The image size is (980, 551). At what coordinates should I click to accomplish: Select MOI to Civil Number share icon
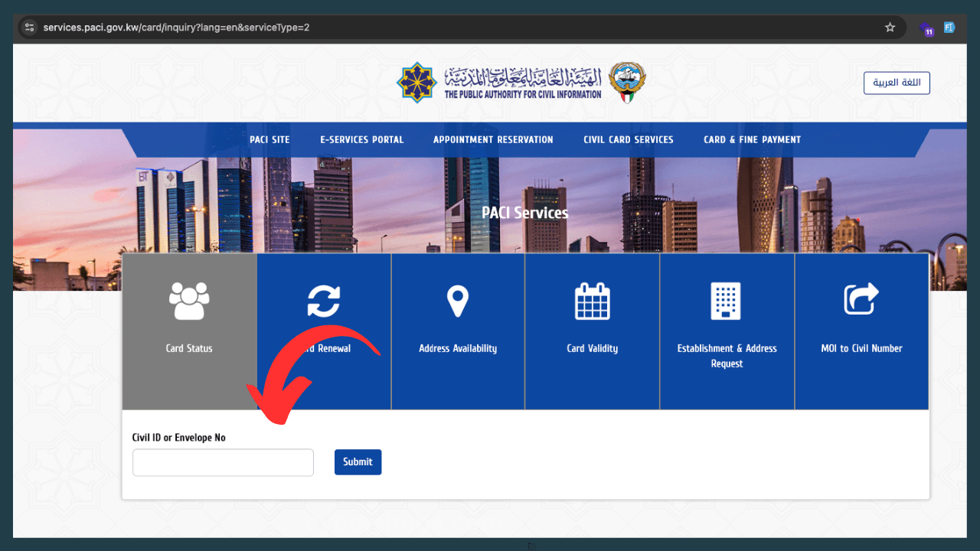(861, 298)
